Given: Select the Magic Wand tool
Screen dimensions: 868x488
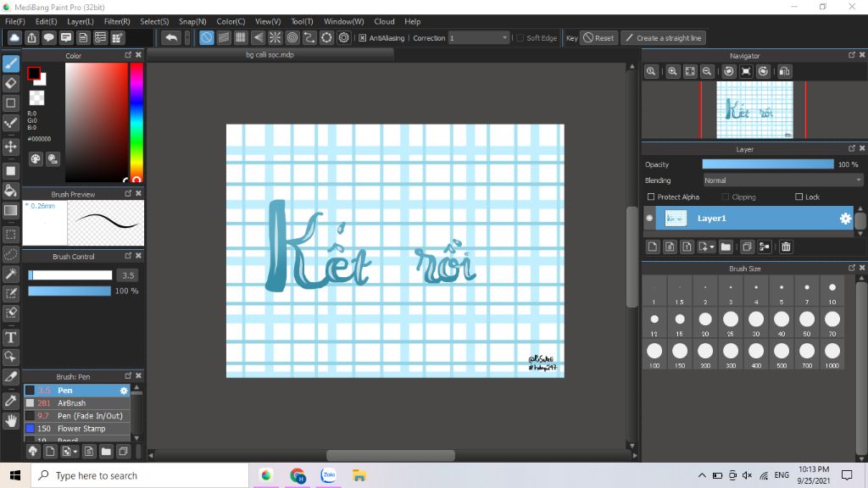Looking at the screenshot, I should (10, 274).
